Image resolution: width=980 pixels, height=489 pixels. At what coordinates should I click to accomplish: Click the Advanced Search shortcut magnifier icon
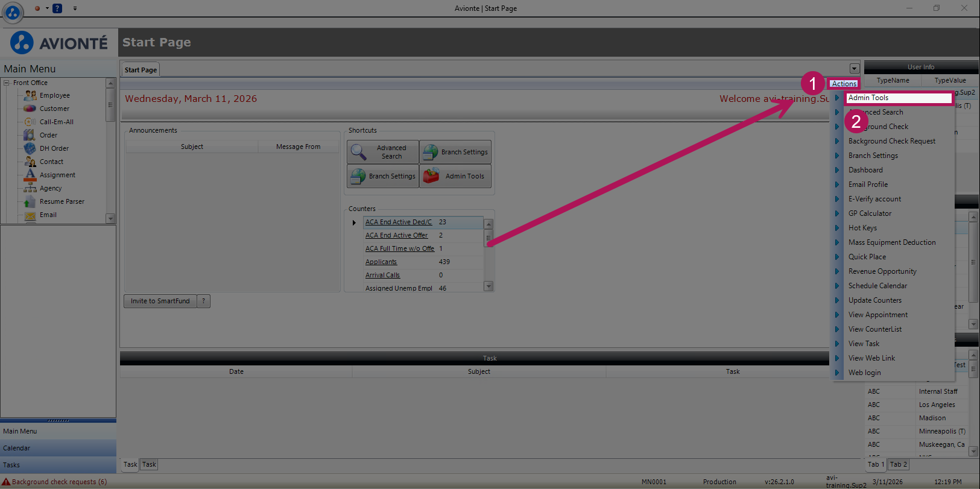click(x=359, y=152)
